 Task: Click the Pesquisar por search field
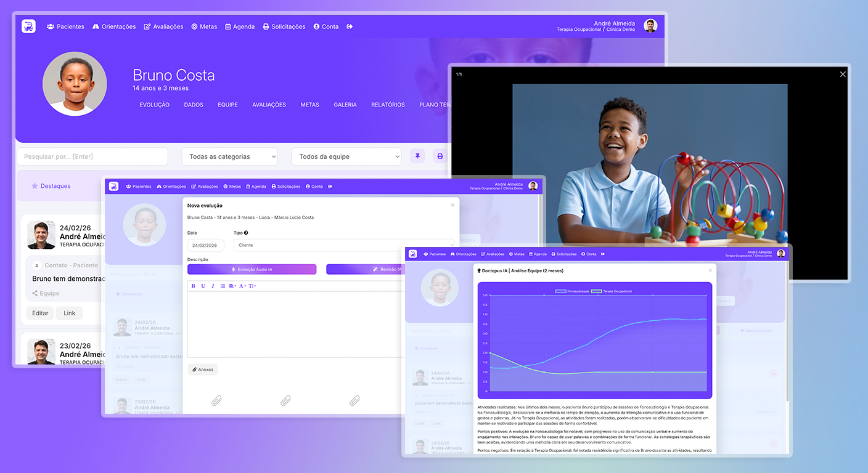pos(92,156)
